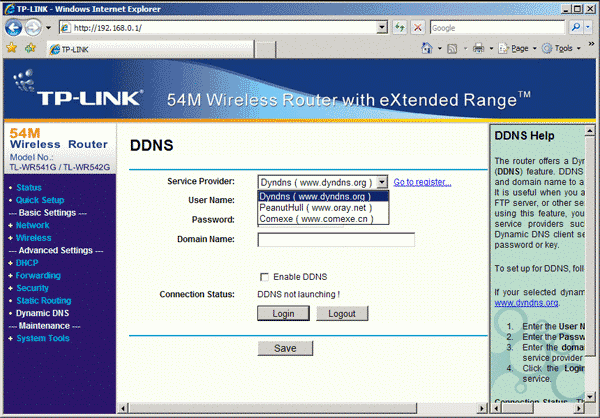Open a new blank tab
Image resolution: width=600 pixels, height=418 pixels.
tap(265, 49)
